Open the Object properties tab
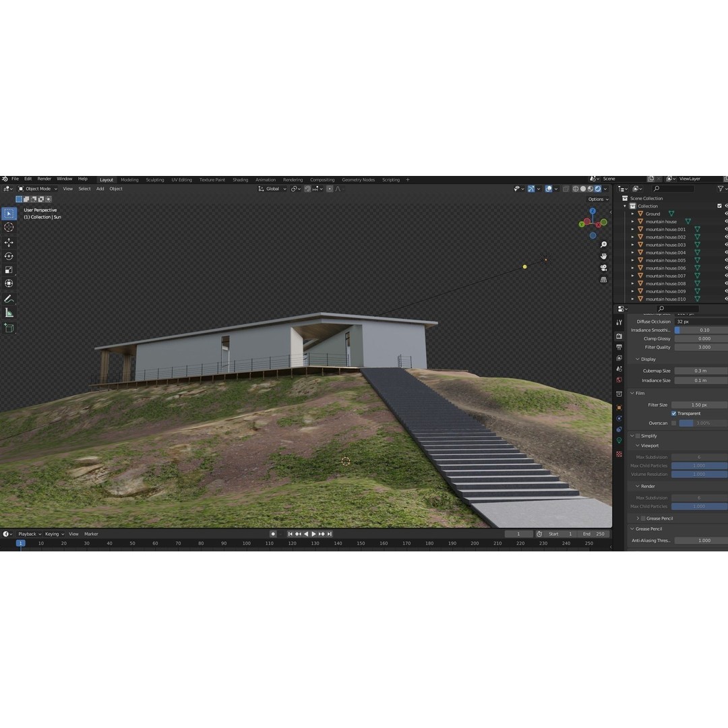The height and width of the screenshot is (728, 728). click(x=619, y=407)
